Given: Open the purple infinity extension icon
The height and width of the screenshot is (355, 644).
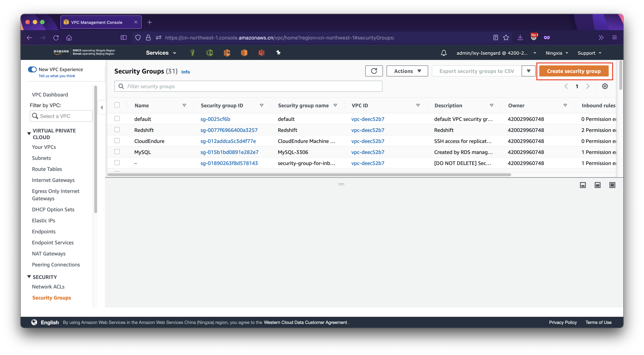Looking at the screenshot, I should click(x=547, y=38).
